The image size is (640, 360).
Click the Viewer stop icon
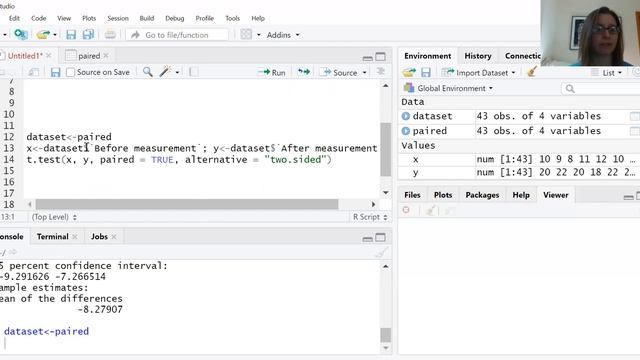tap(406, 210)
